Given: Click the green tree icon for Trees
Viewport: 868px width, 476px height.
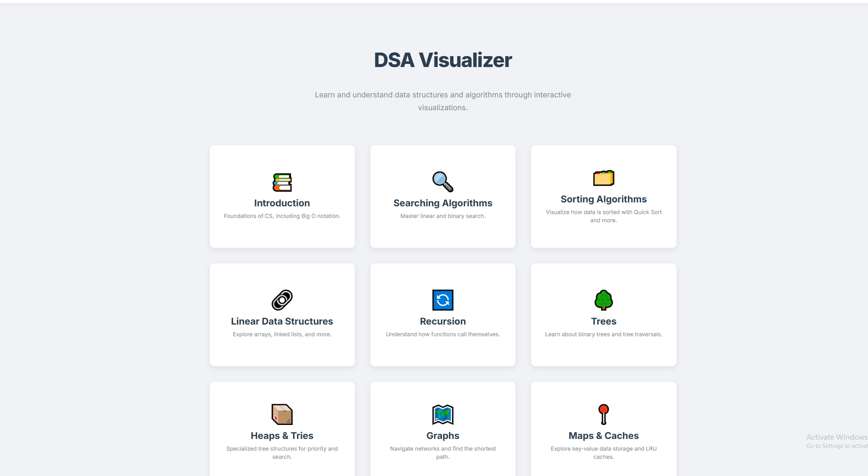Looking at the screenshot, I should [x=604, y=300].
